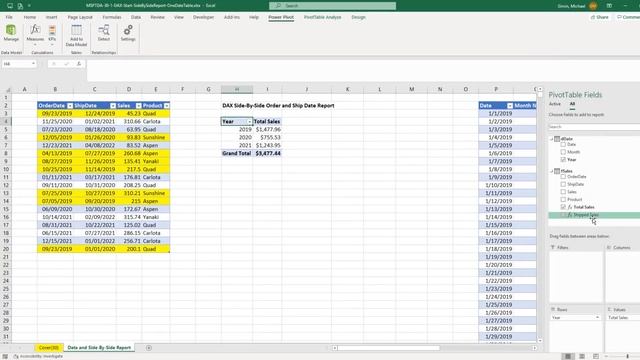Image resolution: width=640 pixels, height=360 pixels.
Task: Open the Home ribbon tab
Action: [x=30, y=17]
